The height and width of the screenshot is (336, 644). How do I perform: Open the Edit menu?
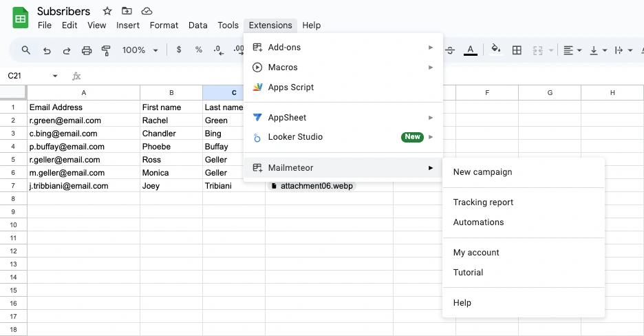(x=69, y=25)
